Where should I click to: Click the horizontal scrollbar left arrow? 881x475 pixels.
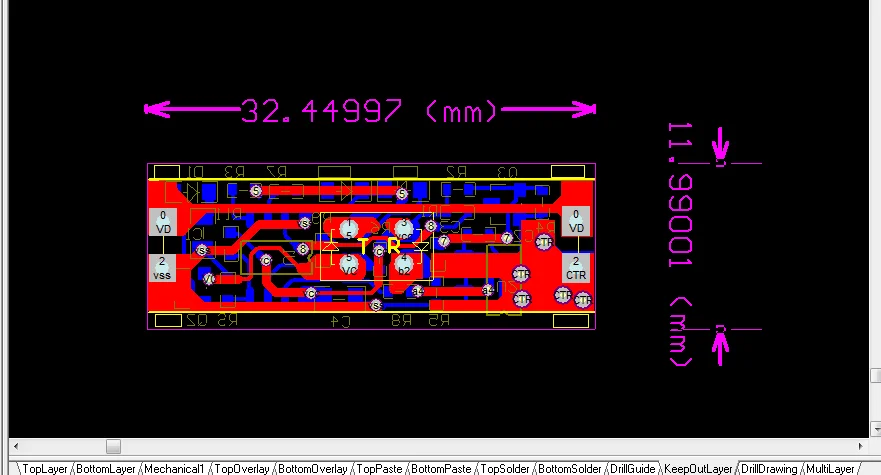[x=16, y=446]
